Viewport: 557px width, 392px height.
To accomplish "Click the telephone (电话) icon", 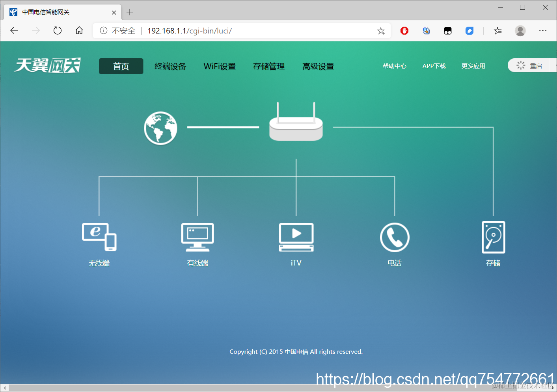I will click(x=395, y=237).
